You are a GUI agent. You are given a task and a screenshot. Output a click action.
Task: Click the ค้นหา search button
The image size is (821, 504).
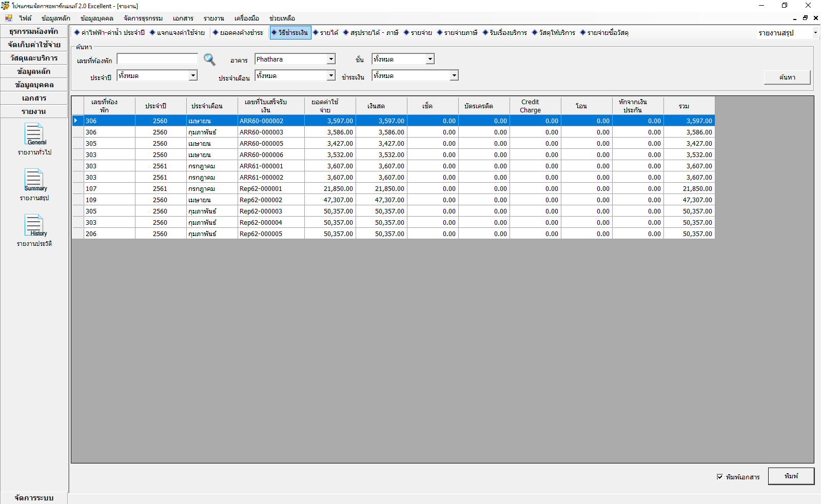[787, 77]
